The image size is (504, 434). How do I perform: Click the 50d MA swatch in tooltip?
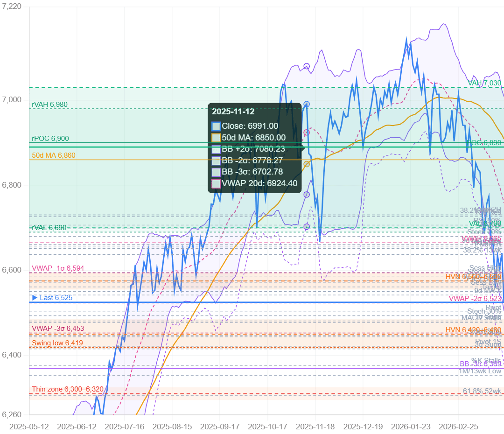coord(216,138)
